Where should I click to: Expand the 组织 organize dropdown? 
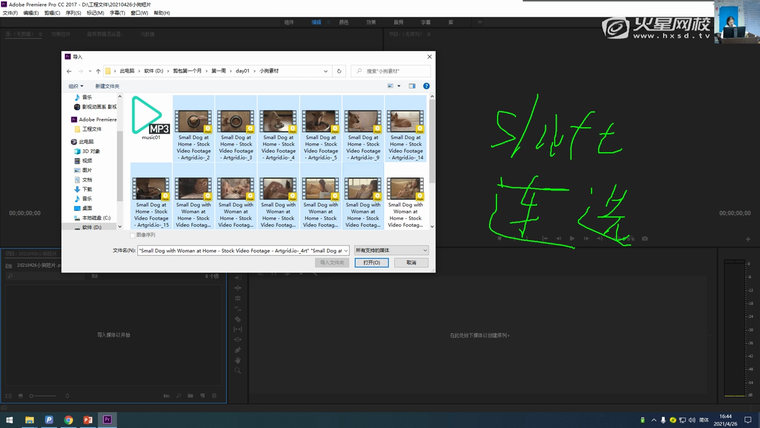tap(74, 86)
